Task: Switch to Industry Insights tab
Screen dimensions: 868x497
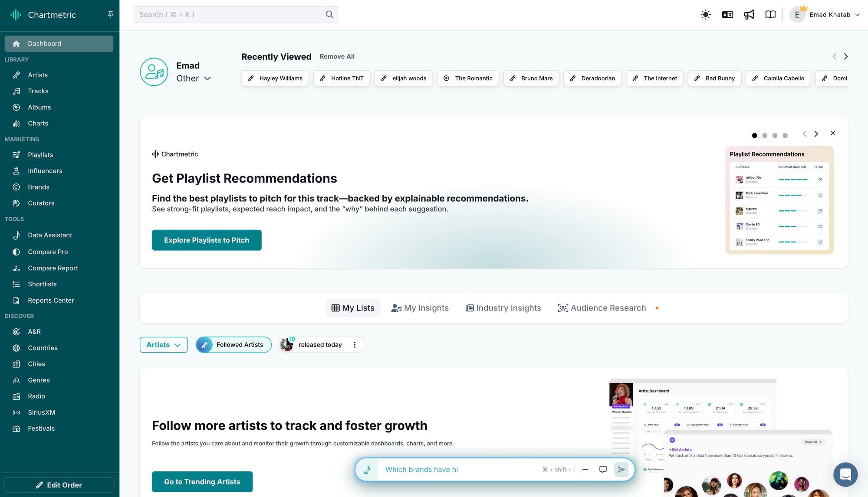Action: [x=503, y=308]
